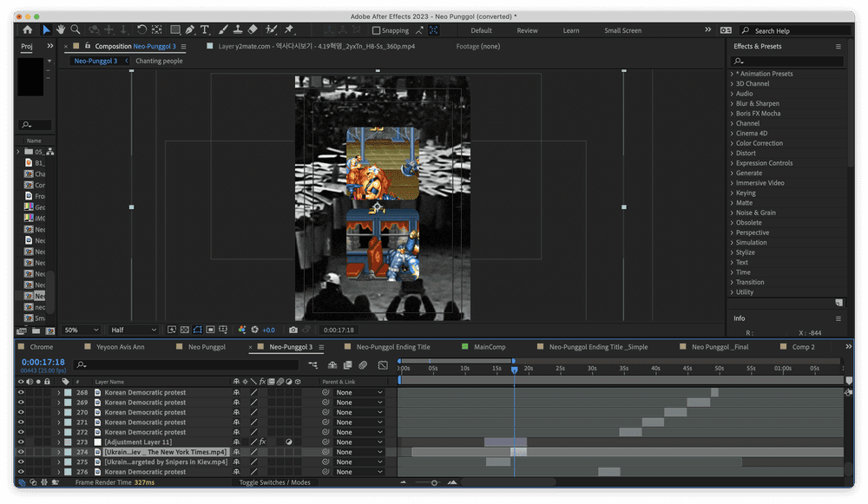Toggle mask and shape path visibility
Image resolution: width=868 pixels, height=504 pixels.
click(198, 330)
